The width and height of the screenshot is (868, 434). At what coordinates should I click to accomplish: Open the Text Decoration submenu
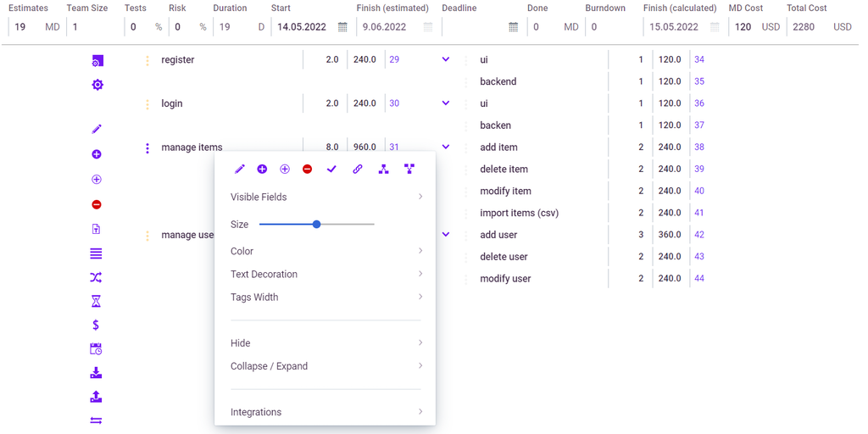(325, 275)
